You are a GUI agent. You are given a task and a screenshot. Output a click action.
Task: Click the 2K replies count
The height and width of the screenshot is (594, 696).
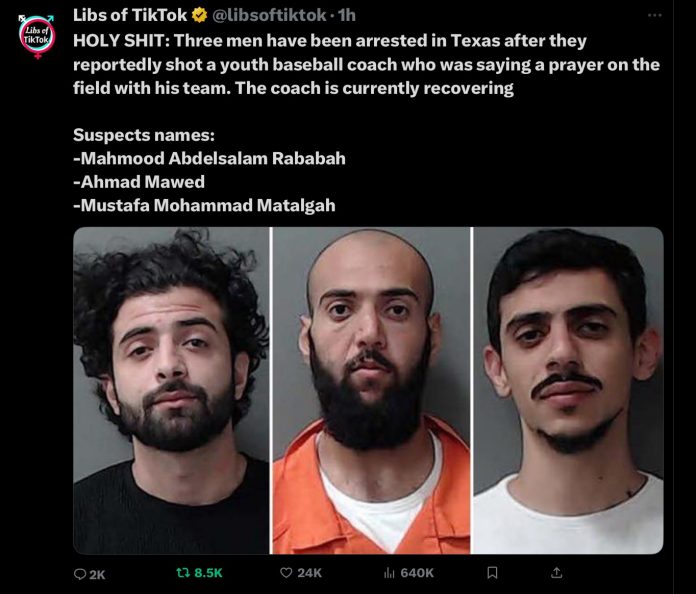pyautogui.click(x=97, y=574)
